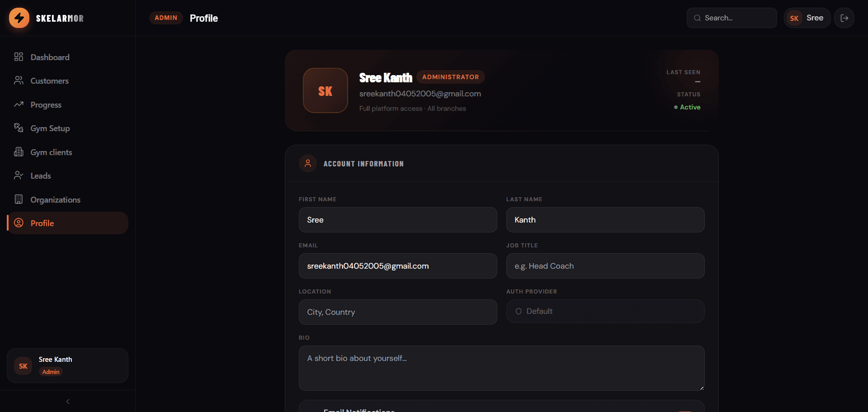Click the logout icon in header
868x412 pixels.
844,18
